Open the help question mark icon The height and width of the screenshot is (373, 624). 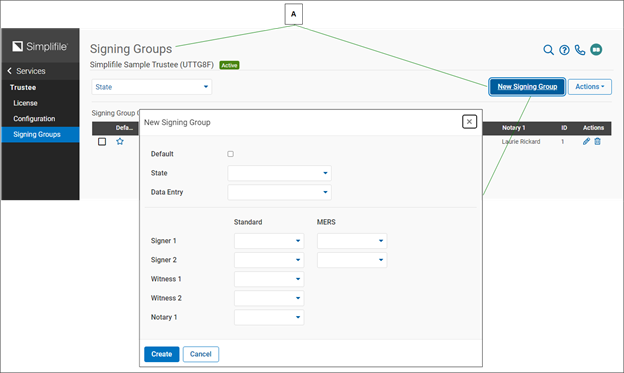coord(564,50)
